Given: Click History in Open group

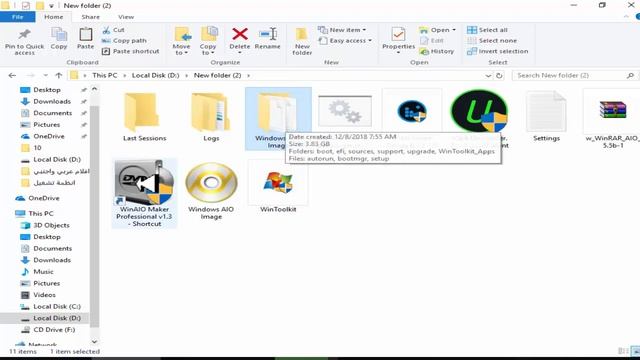Looking at the screenshot, I should [437, 51].
